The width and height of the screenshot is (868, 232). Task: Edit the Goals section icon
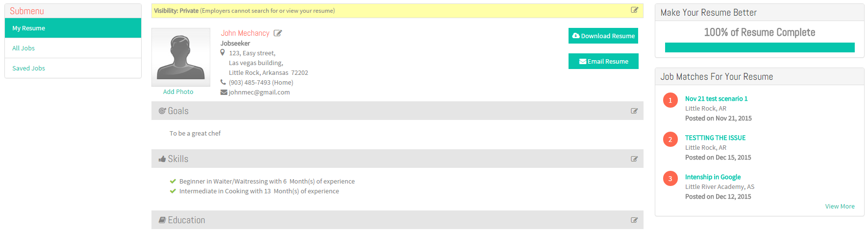[634, 111]
